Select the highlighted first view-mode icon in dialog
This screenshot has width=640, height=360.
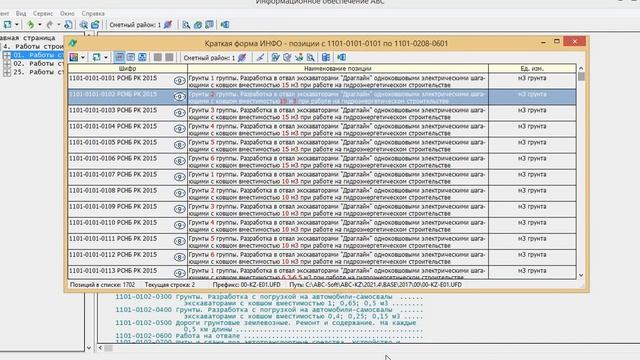tap(119, 57)
